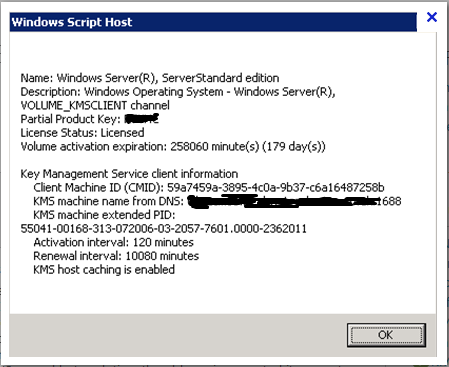The width and height of the screenshot is (449, 367).
Task: Click the 'KMS machine name from DNS:' label
Action: [x=109, y=201]
